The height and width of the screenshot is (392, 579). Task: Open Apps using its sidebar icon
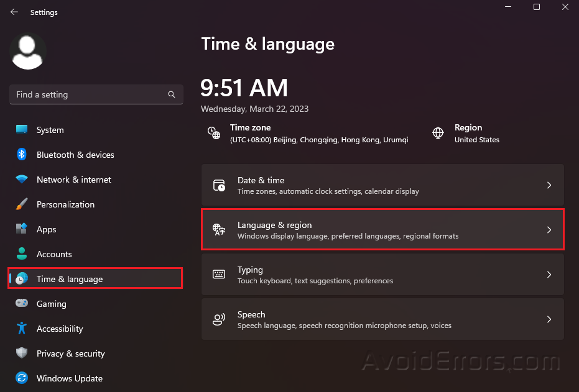click(x=21, y=229)
